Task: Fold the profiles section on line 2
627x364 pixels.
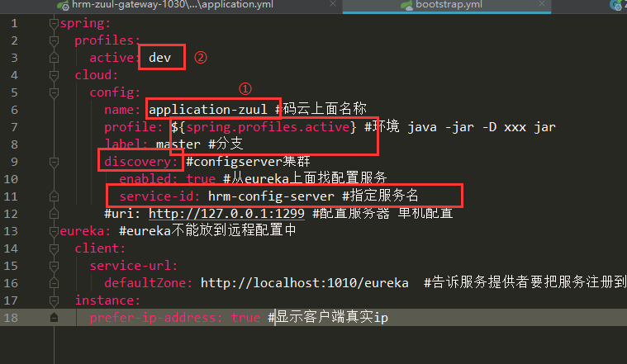Action: click(x=54, y=40)
